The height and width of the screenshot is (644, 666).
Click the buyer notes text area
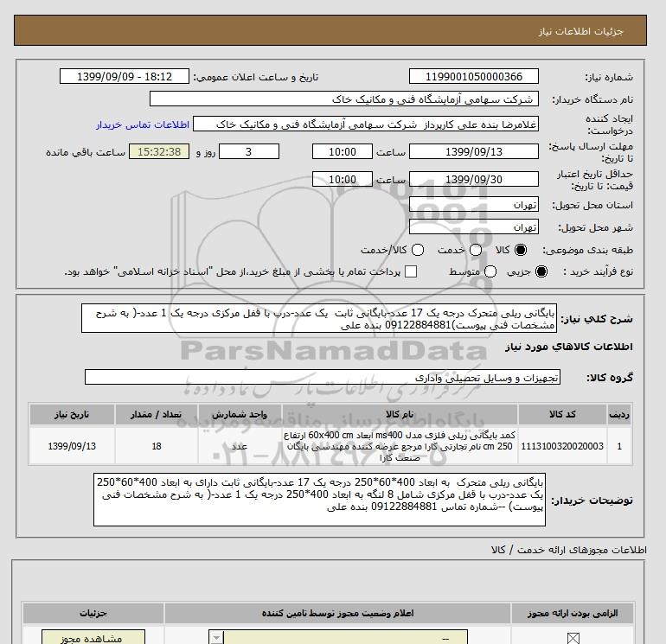pyautogui.click(x=319, y=500)
